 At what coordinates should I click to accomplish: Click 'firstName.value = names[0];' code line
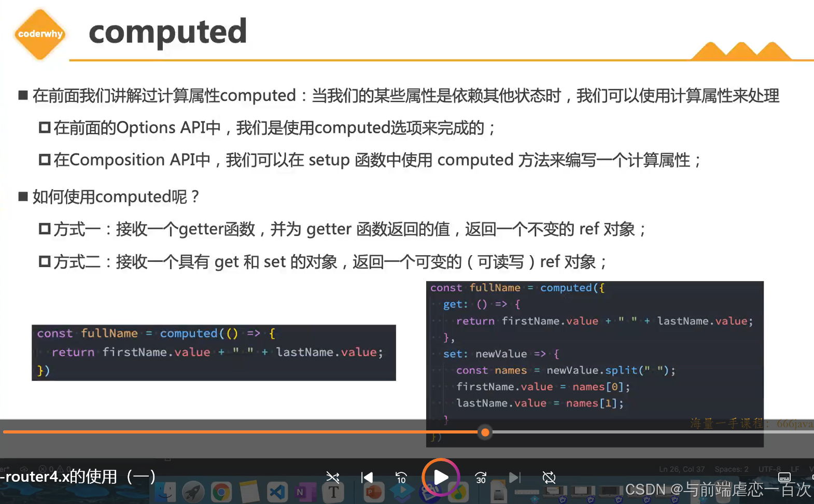click(543, 387)
